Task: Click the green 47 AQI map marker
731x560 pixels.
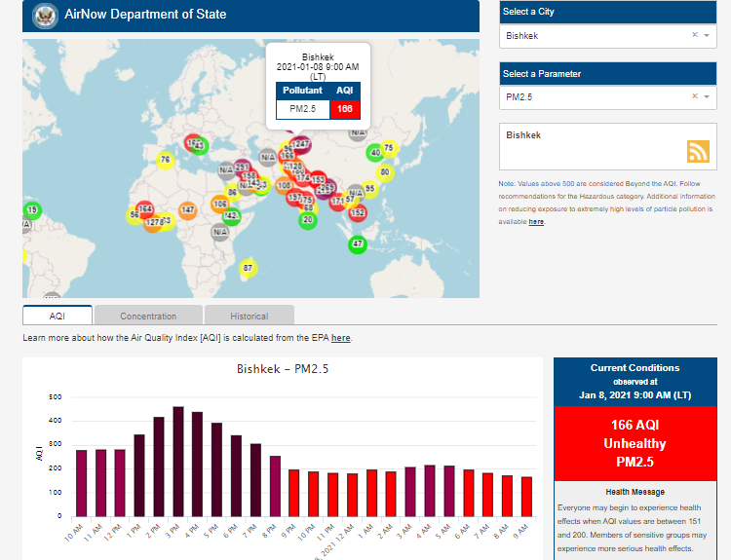Action: point(358,243)
